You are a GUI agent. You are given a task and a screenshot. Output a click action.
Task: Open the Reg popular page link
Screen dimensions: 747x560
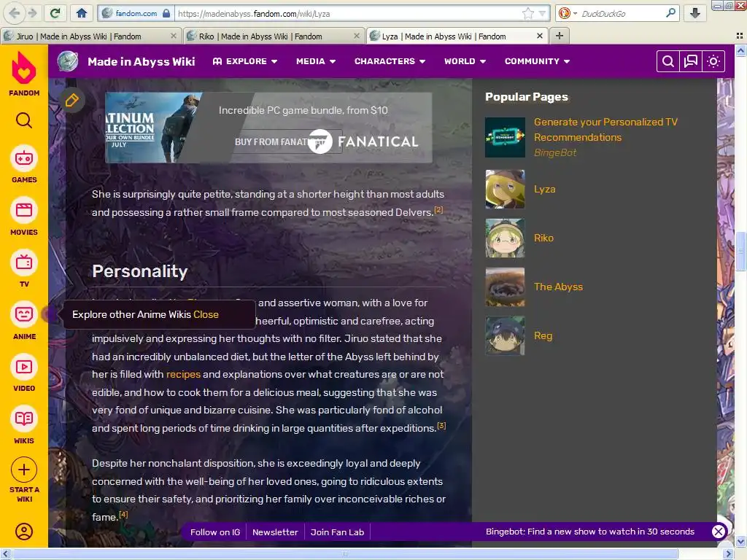(543, 335)
